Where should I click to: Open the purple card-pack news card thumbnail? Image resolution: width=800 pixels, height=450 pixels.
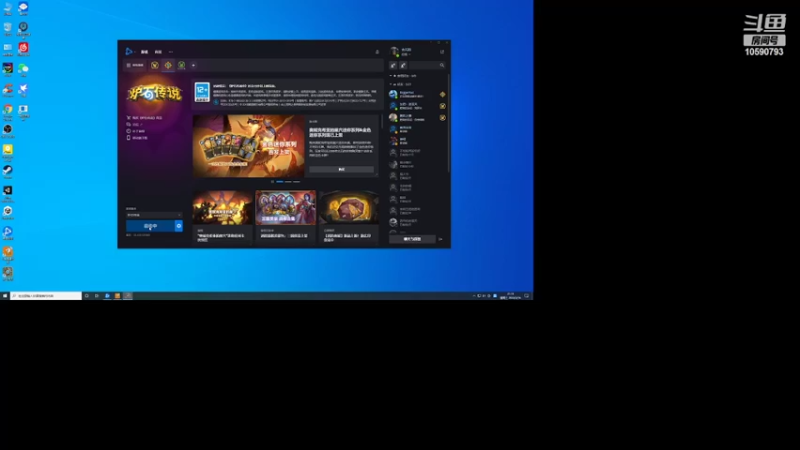coord(285,208)
